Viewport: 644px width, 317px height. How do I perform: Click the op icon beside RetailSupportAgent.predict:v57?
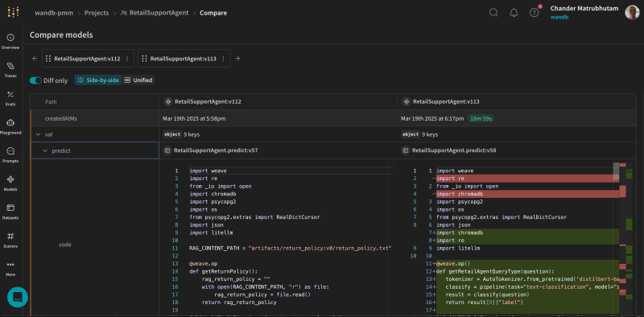(167, 150)
